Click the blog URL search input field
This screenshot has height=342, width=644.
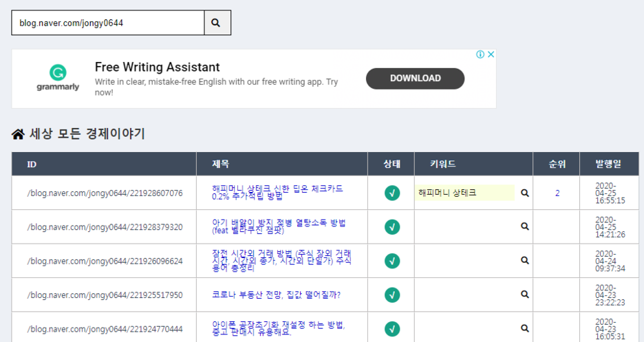pyautogui.click(x=107, y=23)
